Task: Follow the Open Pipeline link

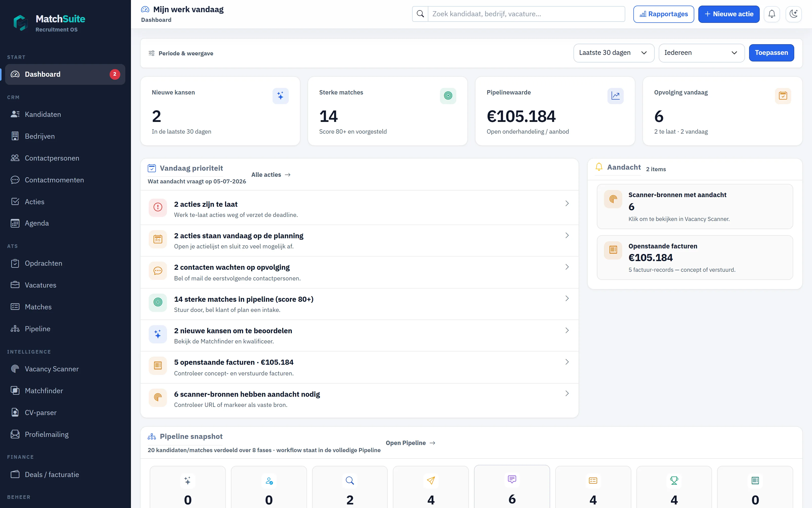Action: coord(410,443)
